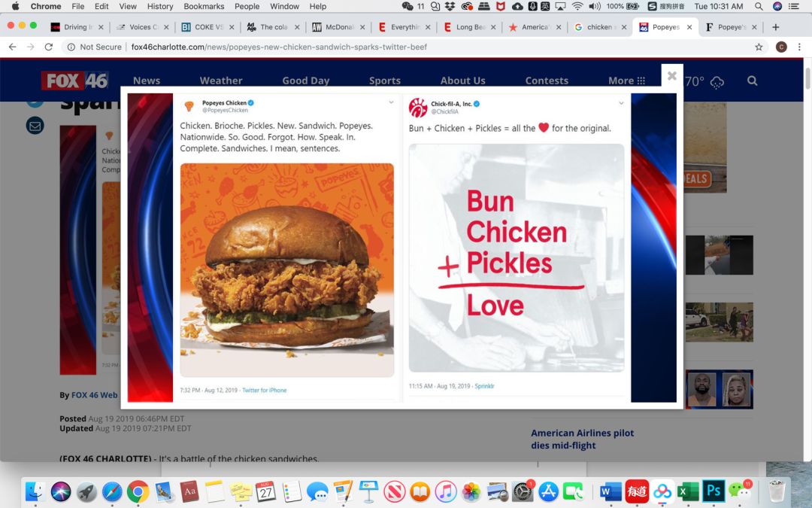The width and height of the screenshot is (812, 508).
Task: Open the Sports section
Action: click(x=385, y=81)
